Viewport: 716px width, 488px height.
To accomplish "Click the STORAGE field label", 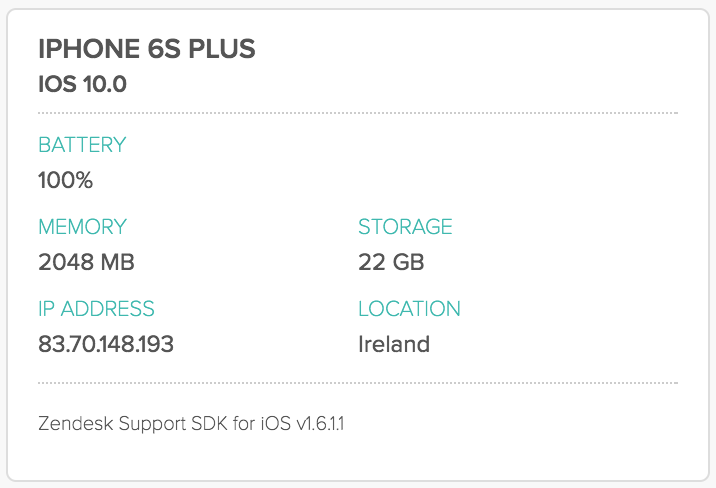I will (405, 227).
